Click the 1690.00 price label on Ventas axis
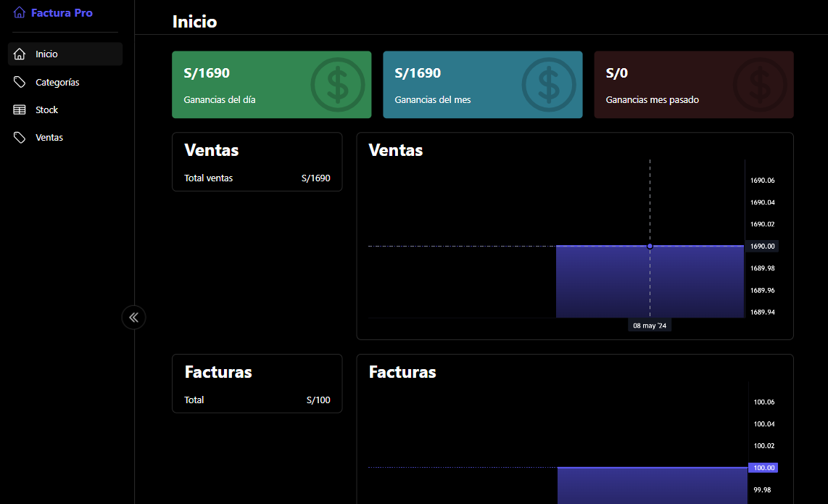The image size is (828, 504). pos(762,247)
